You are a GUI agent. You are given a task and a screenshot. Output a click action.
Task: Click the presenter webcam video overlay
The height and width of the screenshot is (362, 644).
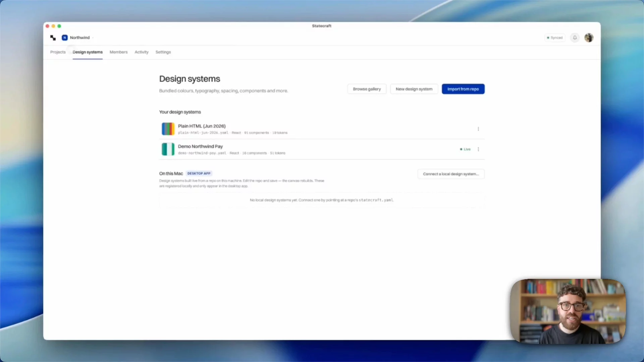[568, 311]
